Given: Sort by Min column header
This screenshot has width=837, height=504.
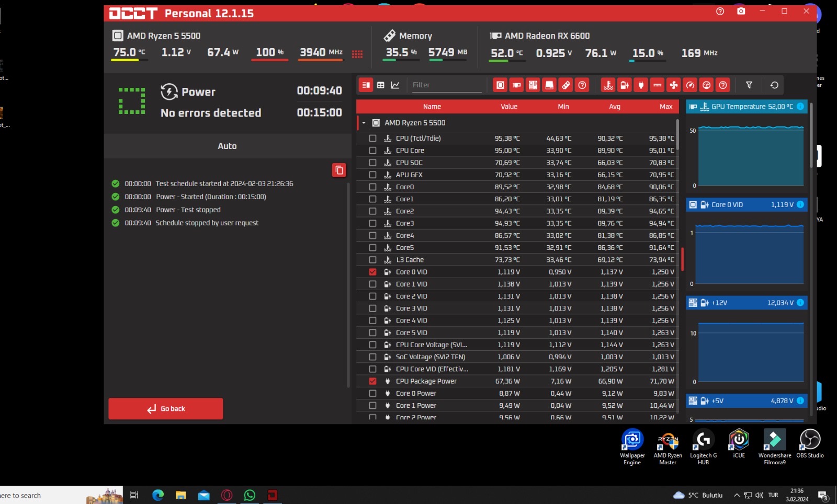Looking at the screenshot, I should click(x=563, y=107).
